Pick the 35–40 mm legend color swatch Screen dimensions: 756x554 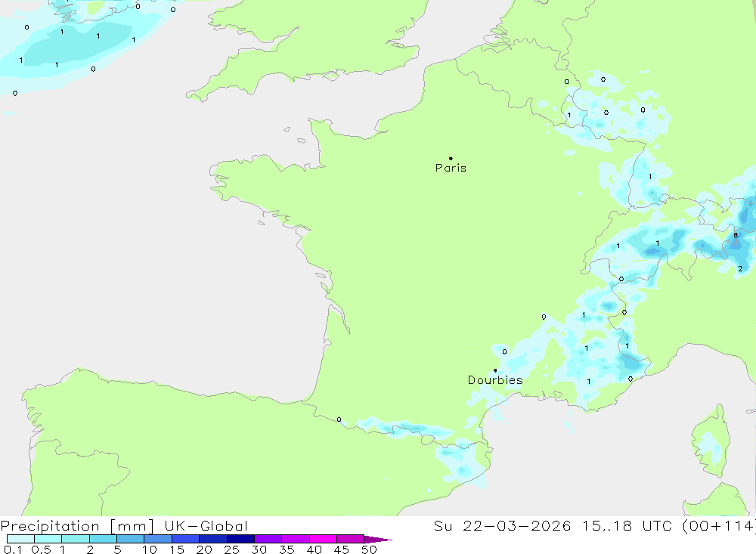point(296,539)
